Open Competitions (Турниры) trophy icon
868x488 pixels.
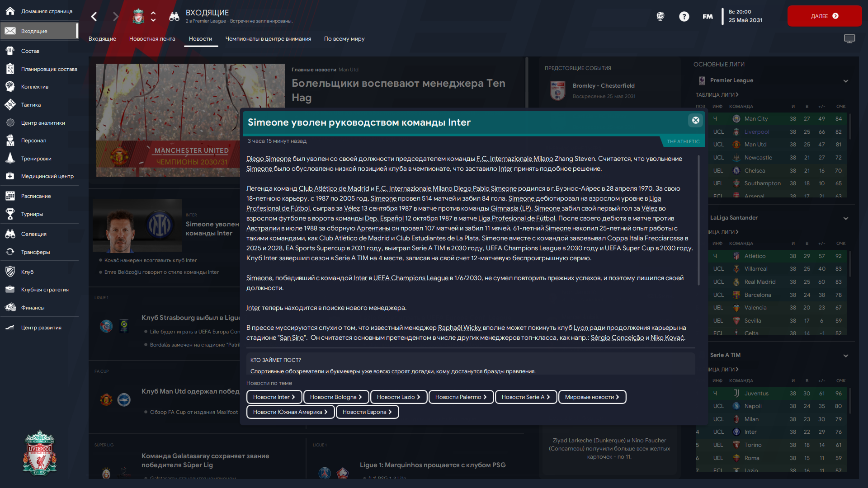10,214
